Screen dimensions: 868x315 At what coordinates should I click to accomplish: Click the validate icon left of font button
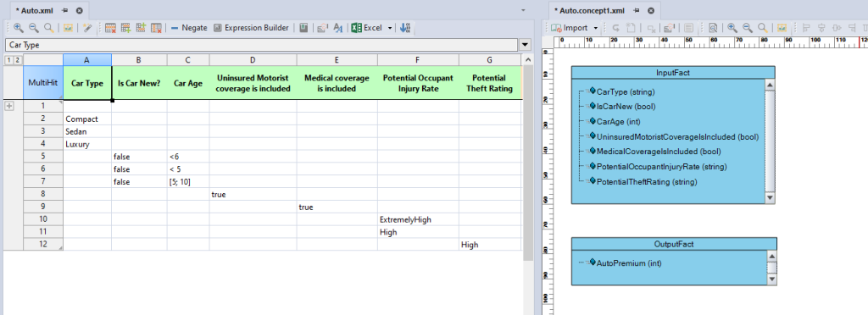coord(323,28)
